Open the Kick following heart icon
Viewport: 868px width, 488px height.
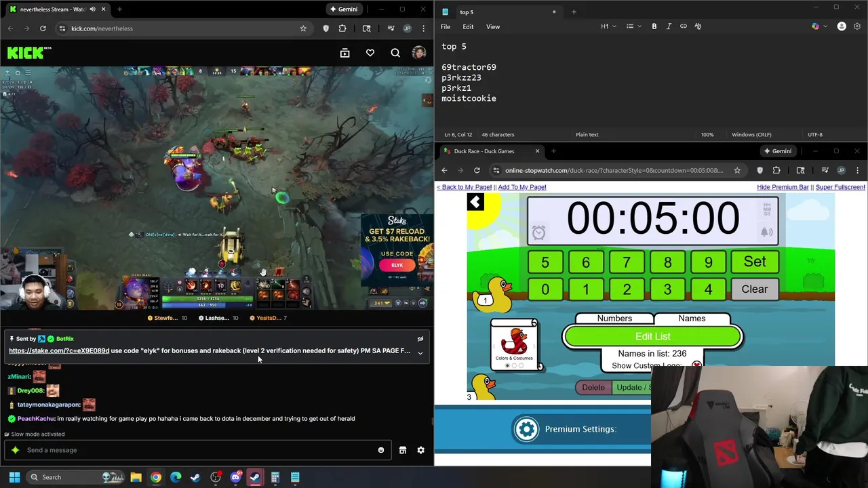click(x=370, y=53)
